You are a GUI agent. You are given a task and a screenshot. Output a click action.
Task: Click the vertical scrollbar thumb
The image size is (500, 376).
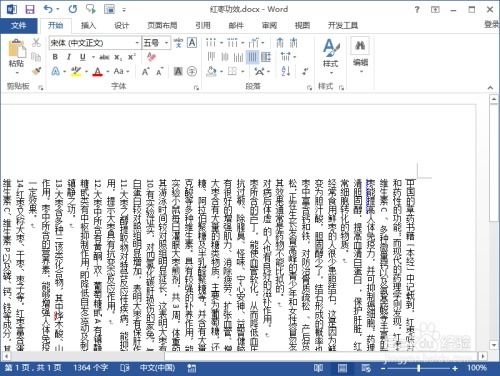[494, 163]
